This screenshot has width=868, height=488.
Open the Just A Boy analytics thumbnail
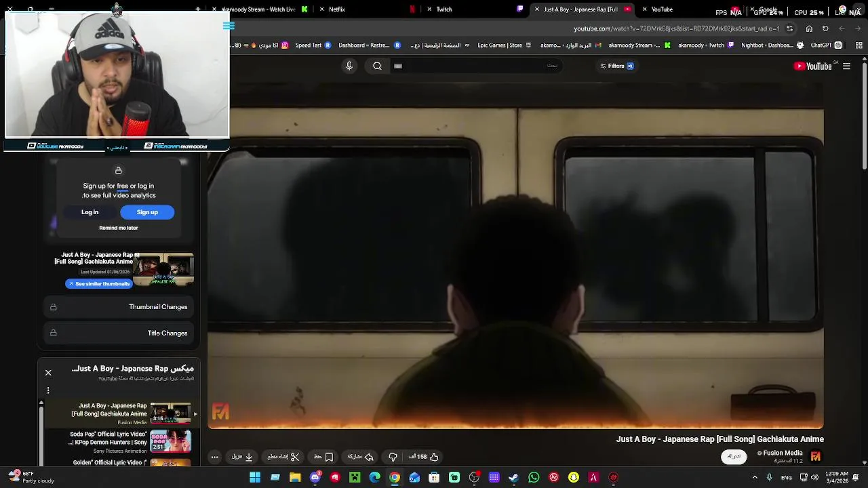click(x=163, y=269)
